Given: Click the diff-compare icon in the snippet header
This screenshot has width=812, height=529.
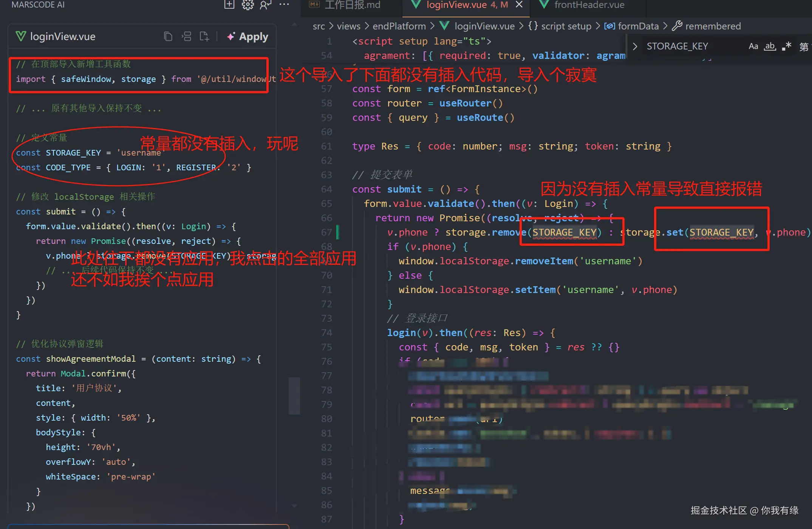Looking at the screenshot, I should tap(187, 36).
